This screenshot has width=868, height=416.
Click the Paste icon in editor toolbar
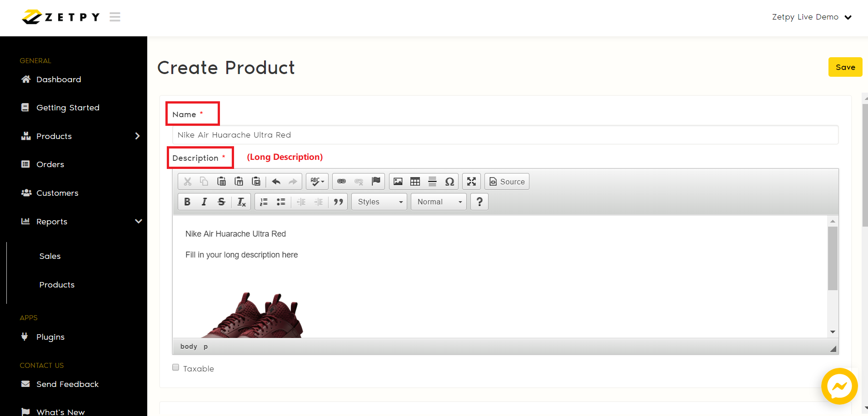(x=222, y=182)
